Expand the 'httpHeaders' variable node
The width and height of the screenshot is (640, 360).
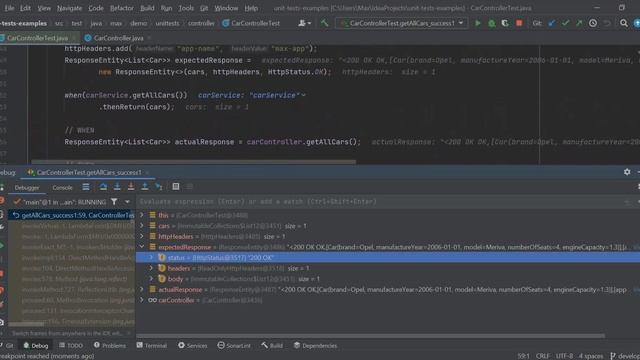(x=142, y=236)
